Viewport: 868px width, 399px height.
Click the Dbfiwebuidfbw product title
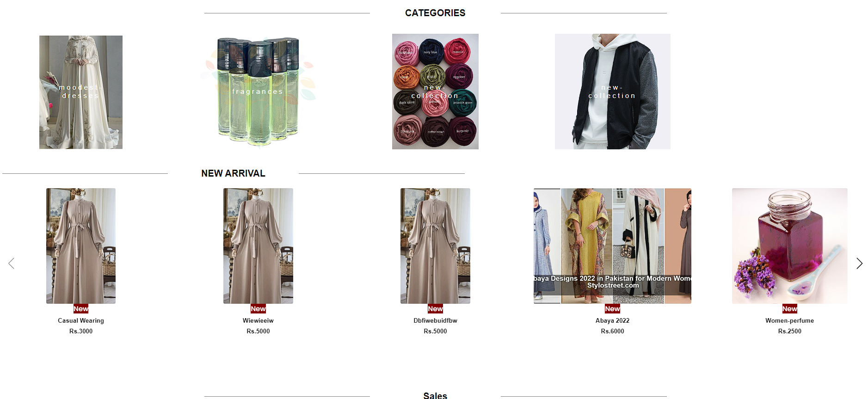tap(435, 320)
